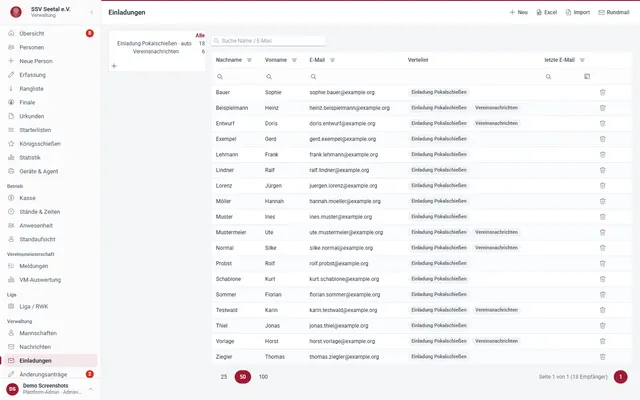Select page size 50
The width and height of the screenshot is (640, 400).
point(243,377)
